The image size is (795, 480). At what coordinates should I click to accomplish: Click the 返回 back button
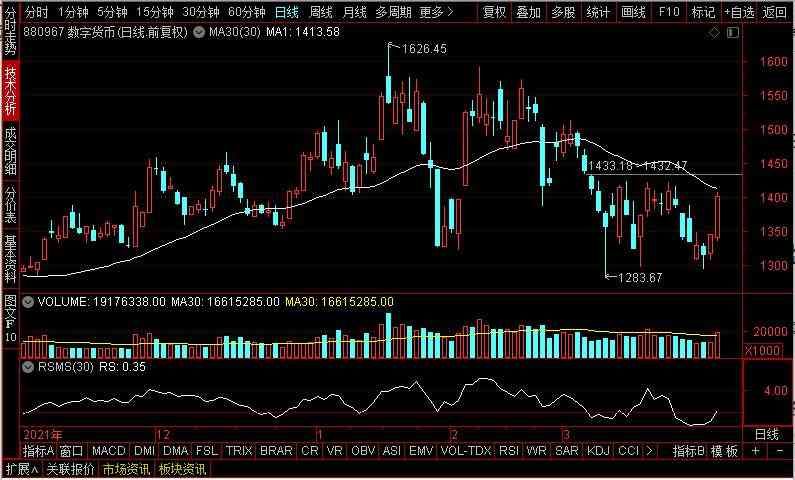[775, 12]
